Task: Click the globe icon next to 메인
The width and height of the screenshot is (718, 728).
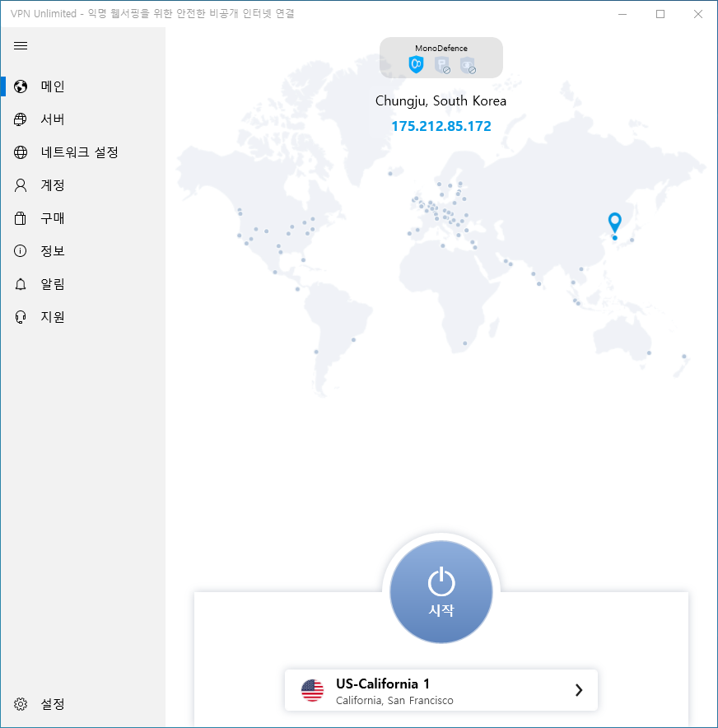Action: click(21, 86)
